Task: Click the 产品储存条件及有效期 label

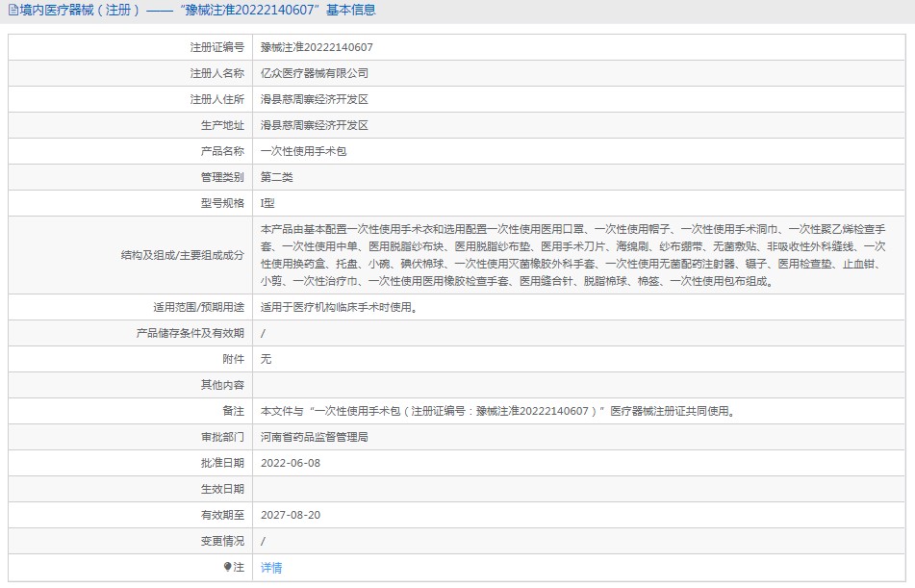Action: (x=191, y=333)
